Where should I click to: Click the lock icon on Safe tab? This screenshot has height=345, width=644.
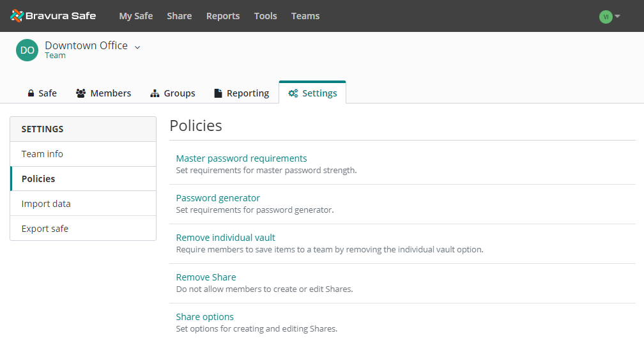tap(31, 93)
